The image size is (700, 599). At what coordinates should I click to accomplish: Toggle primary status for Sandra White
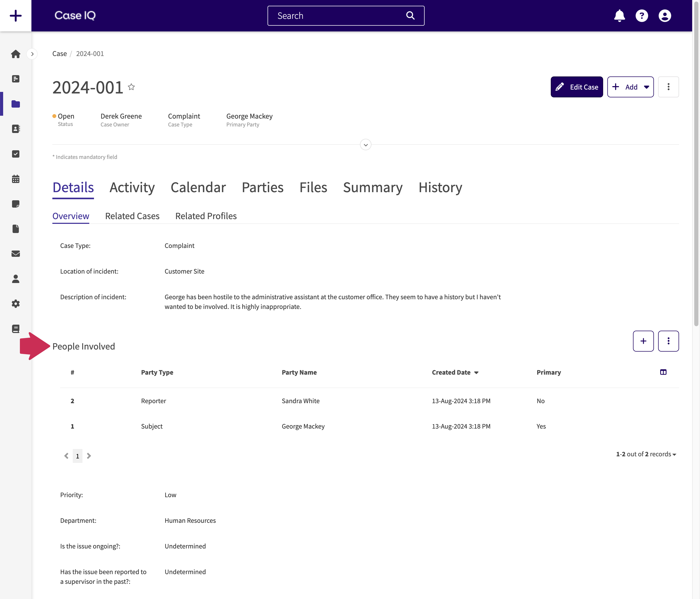point(540,400)
